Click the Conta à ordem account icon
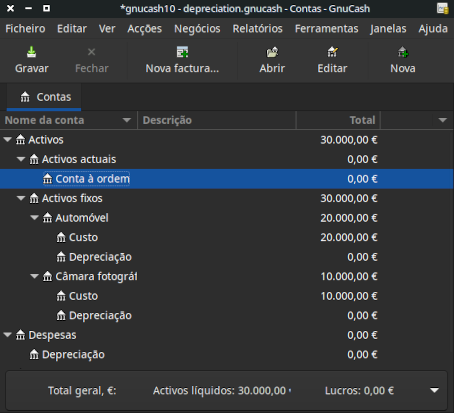The width and height of the screenshot is (454, 413). (48, 179)
